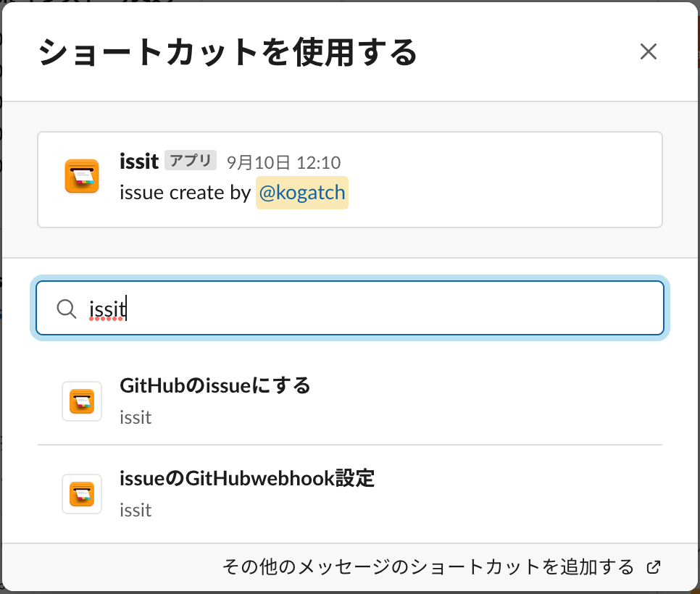Click the ショートカットを使用する dialog title

pos(228,53)
